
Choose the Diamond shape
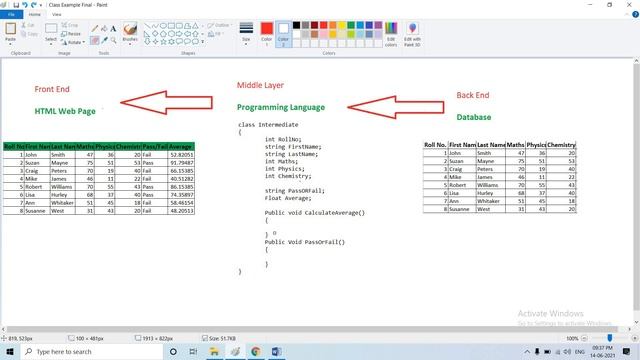[155, 34]
